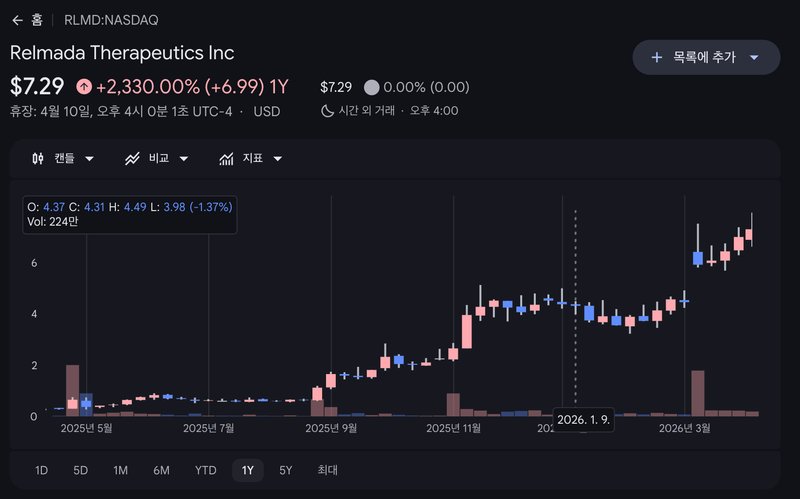The image size is (800, 499).
Task: Expand the 지표 dropdown menu
Action: [x=277, y=159]
